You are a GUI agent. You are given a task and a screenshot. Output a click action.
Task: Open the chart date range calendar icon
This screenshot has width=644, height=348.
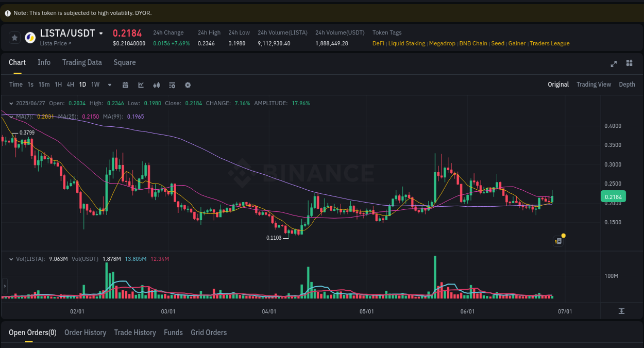(125, 84)
